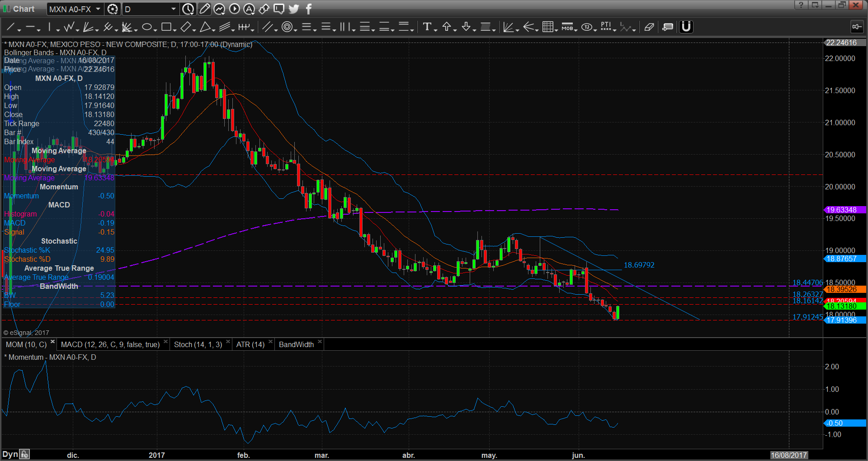Select the TJ ellipse tool
Viewport: 868px width, 461px height.
pyautogui.click(x=586, y=27)
